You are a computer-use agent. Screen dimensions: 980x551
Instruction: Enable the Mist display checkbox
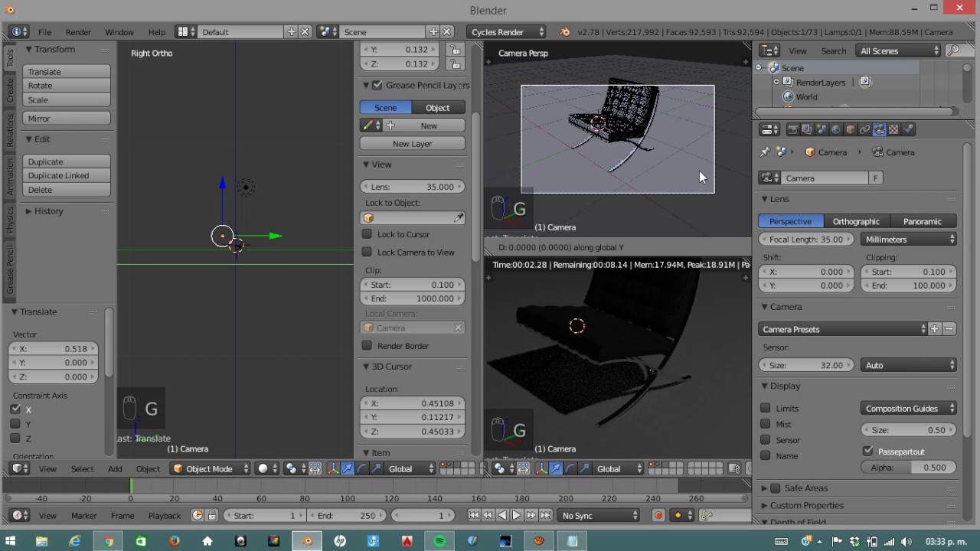tap(766, 424)
